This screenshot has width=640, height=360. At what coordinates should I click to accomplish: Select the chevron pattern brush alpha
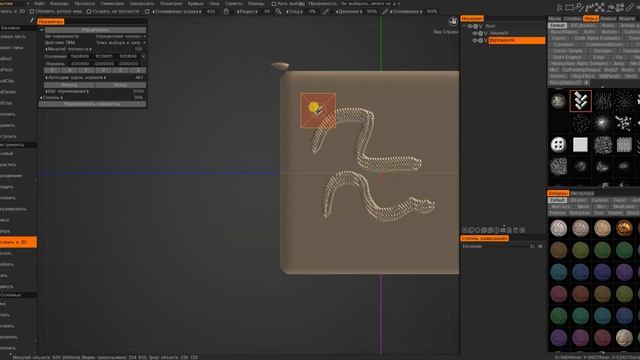click(x=580, y=101)
